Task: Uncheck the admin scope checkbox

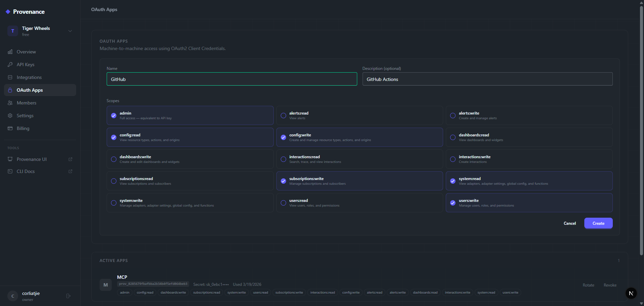Action: click(x=114, y=116)
